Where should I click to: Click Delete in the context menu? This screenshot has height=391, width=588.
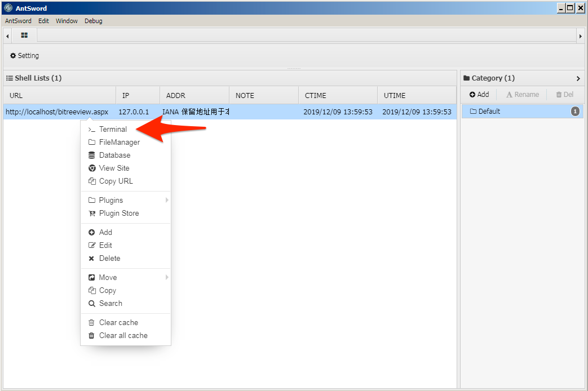[125, 258]
